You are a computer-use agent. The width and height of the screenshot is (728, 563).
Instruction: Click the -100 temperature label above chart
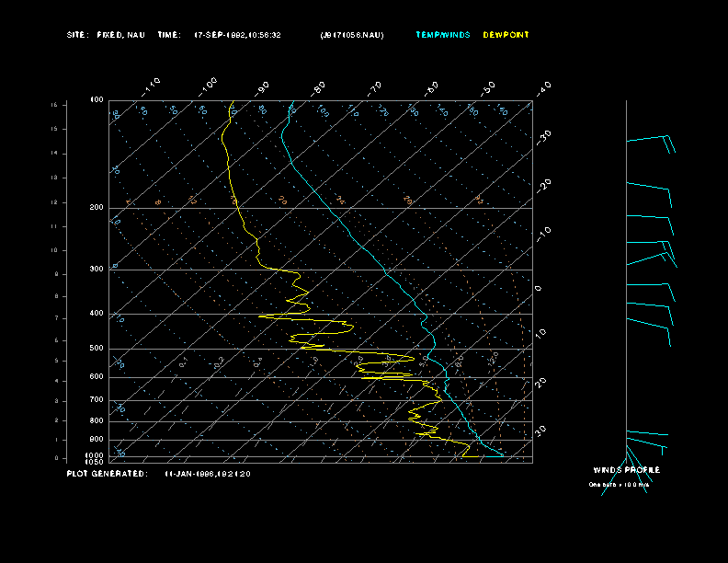pyautogui.click(x=208, y=86)
